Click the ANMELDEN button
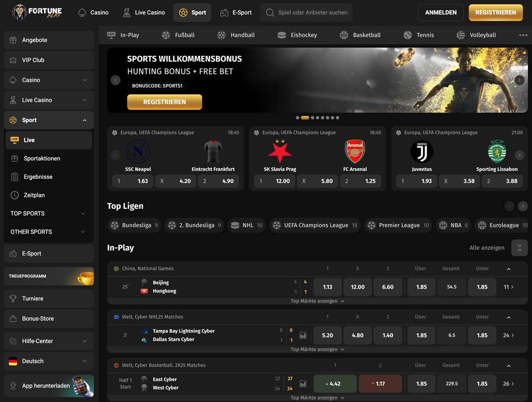This screenshot has width=532, height=402. click(440, 12)
